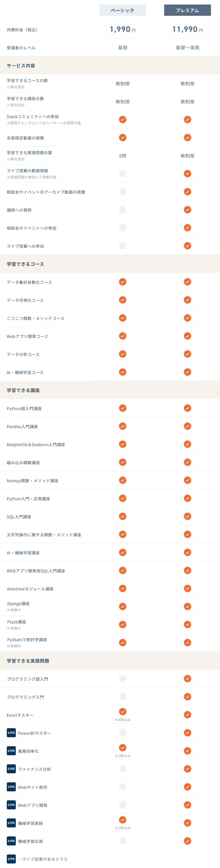Click premium checkmark for ライブ授業への参加
220x868 pixels.
188,246
